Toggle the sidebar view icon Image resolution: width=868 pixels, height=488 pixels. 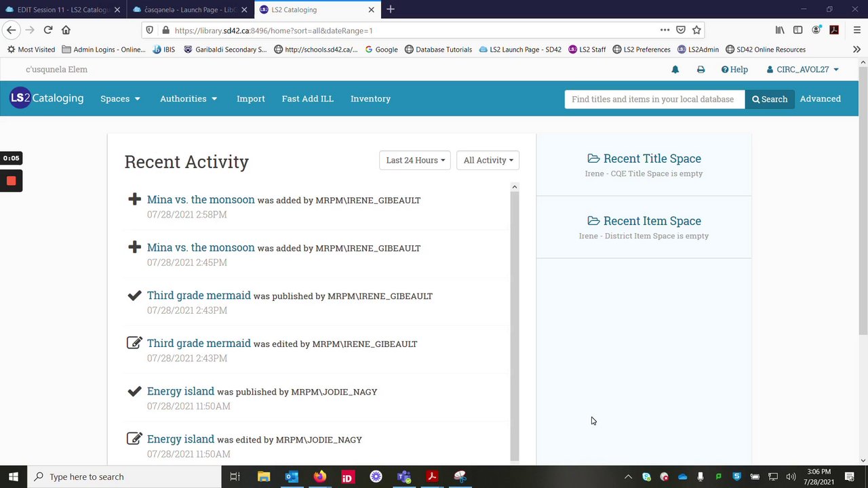[x=798, y=30]
